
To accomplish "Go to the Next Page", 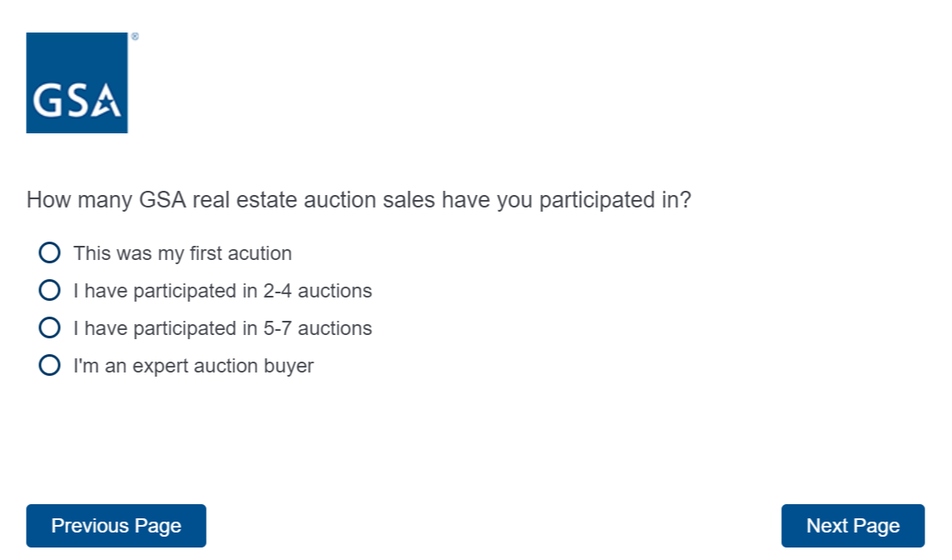I will pyautogui.click(x=853, y=526).
